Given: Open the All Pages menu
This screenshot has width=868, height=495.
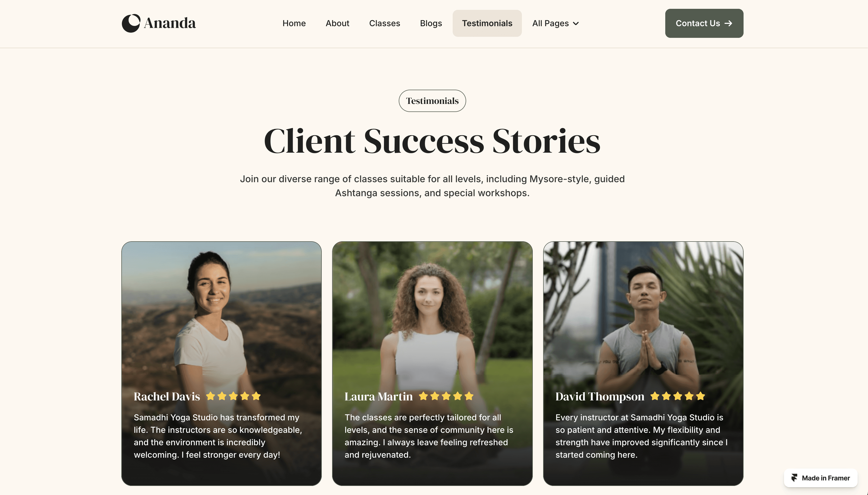Looking at the screenshot, I should coord(555,24).
